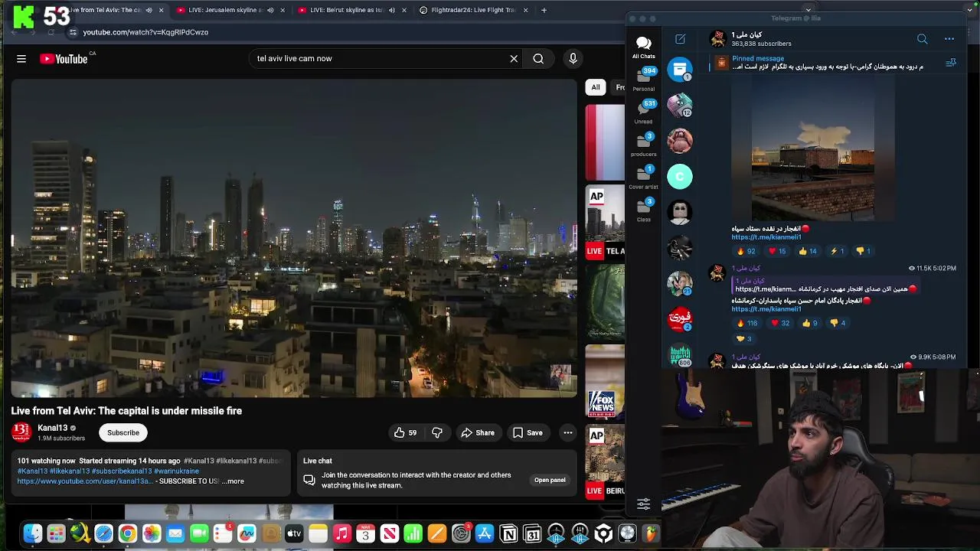
Task: Dislike the Tel Aviv live video
Action: click(x=437, y=433)
